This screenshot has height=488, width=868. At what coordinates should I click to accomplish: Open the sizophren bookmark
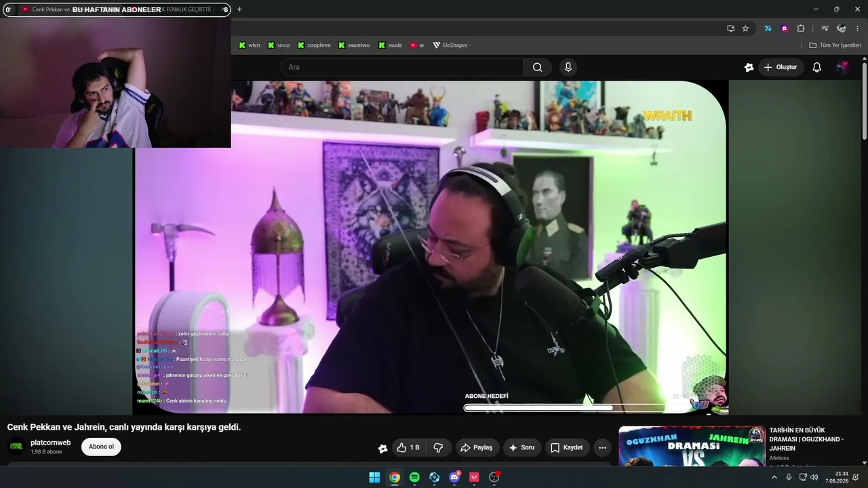point(314,45)
